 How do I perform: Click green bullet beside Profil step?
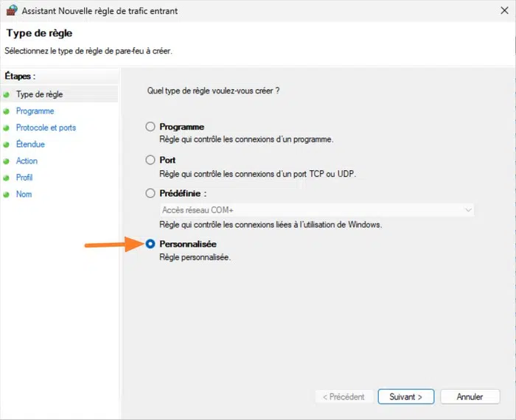point(7,178)
